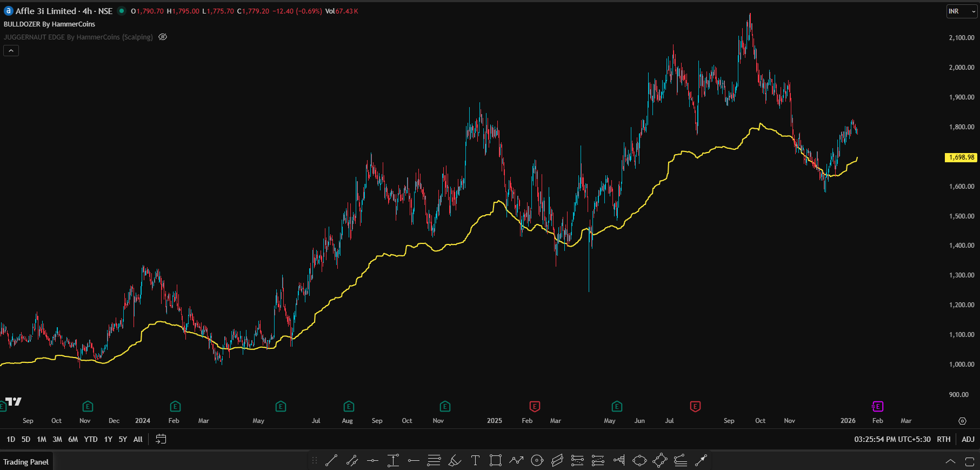Select the Circle drawing tool
The height and width of the screenshot is (470, 980).
pos(537,460)
